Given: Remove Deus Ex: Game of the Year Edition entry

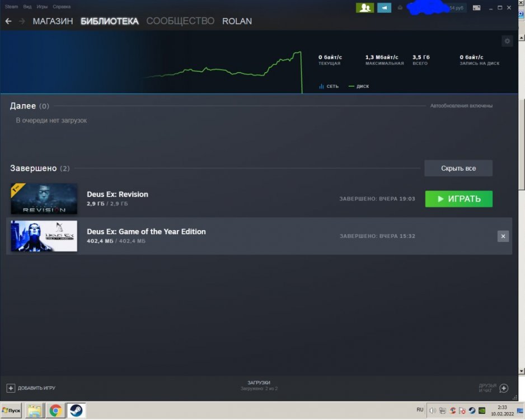Looking at the screenshot, I should 503,236.
